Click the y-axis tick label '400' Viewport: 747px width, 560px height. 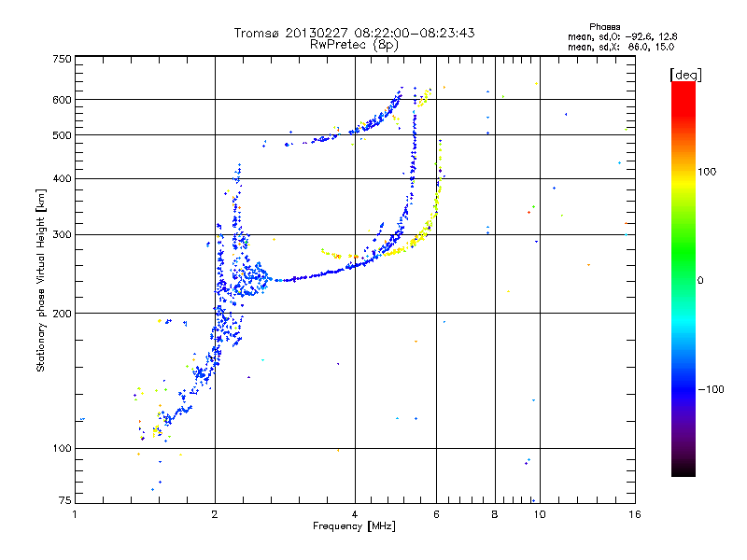[62, 179]
